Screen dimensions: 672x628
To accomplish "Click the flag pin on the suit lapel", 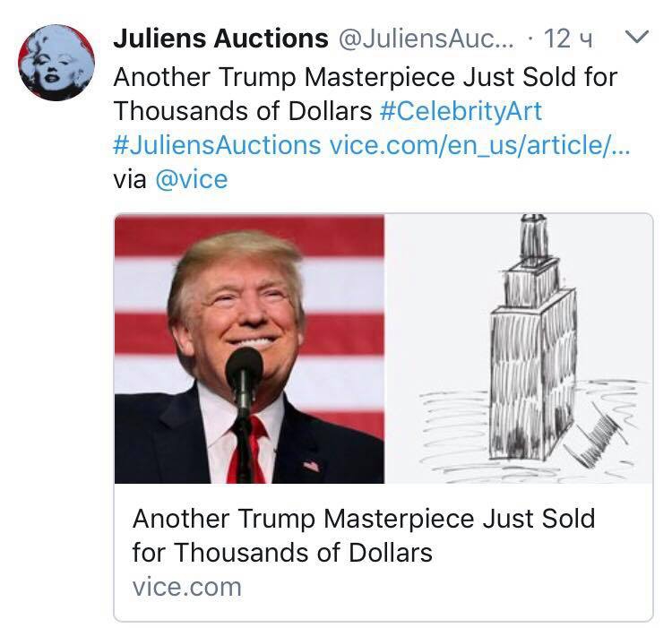I will [x=312, y=465].
